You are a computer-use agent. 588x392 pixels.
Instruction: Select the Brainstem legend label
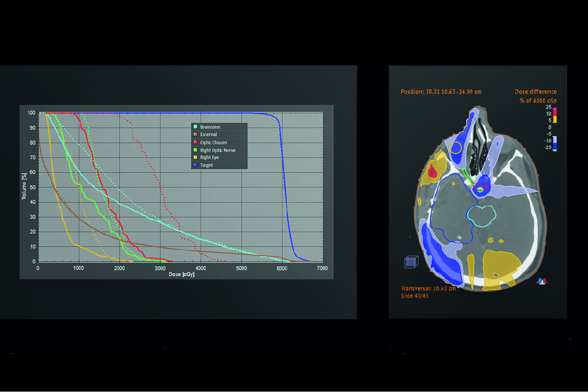210,127
